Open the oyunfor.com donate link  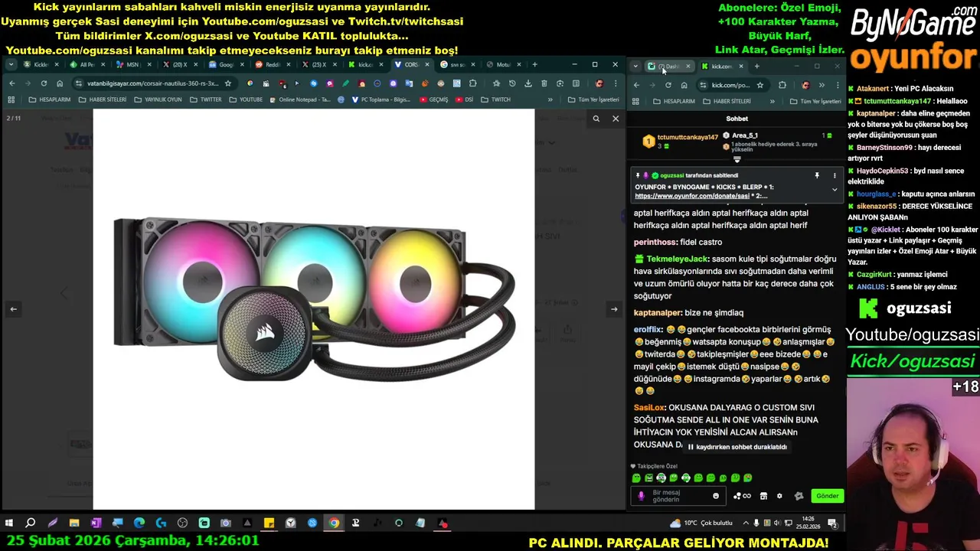692,196
